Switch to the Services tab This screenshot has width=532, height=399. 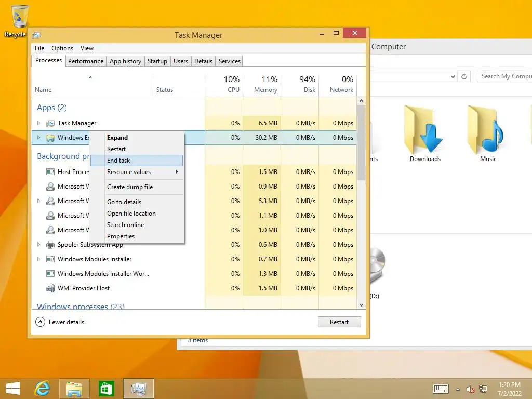click(229, 61)
